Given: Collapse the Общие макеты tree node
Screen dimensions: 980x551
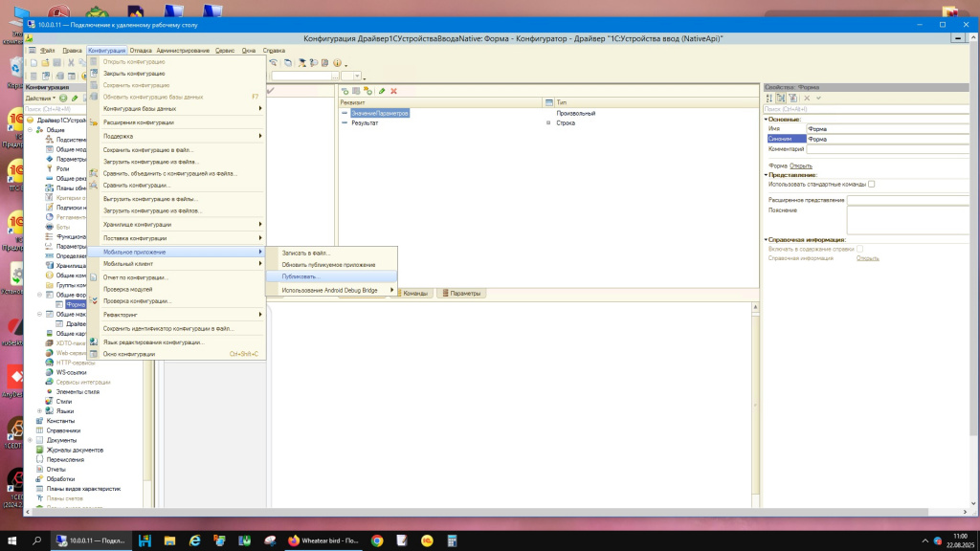Looking at the screenshot, I should (40, 314).
